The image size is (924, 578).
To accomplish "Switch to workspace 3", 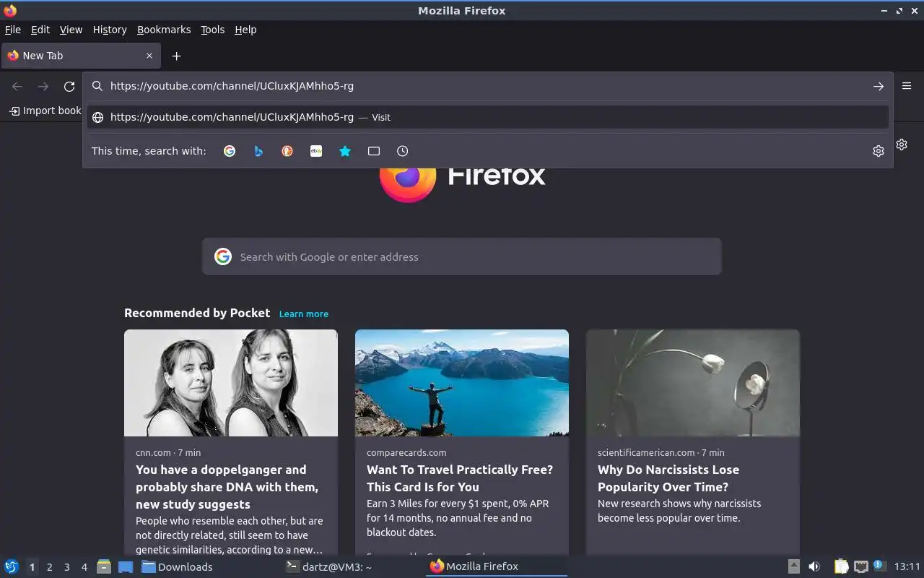I will tap(66, 567).
